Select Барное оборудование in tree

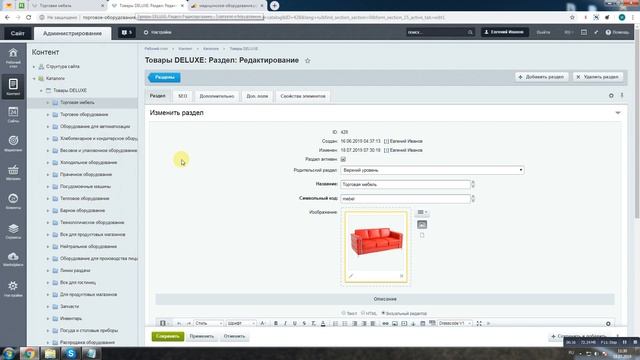tap(82, 211)
